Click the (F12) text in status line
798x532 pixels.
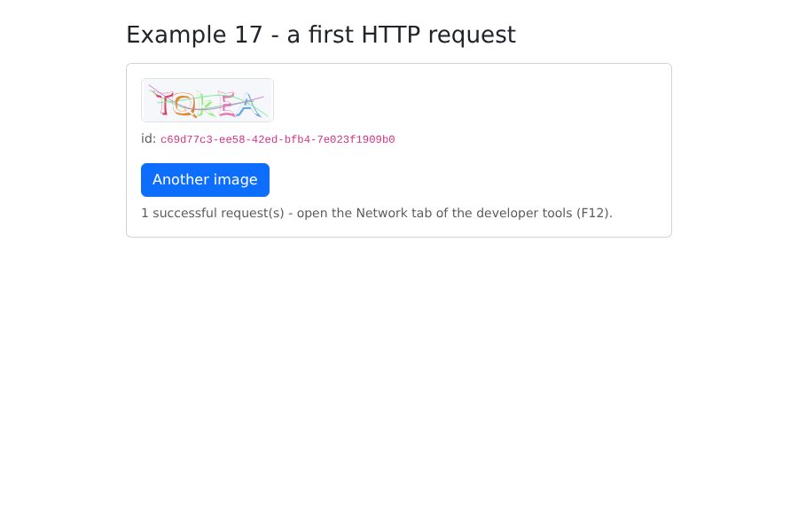593,213
